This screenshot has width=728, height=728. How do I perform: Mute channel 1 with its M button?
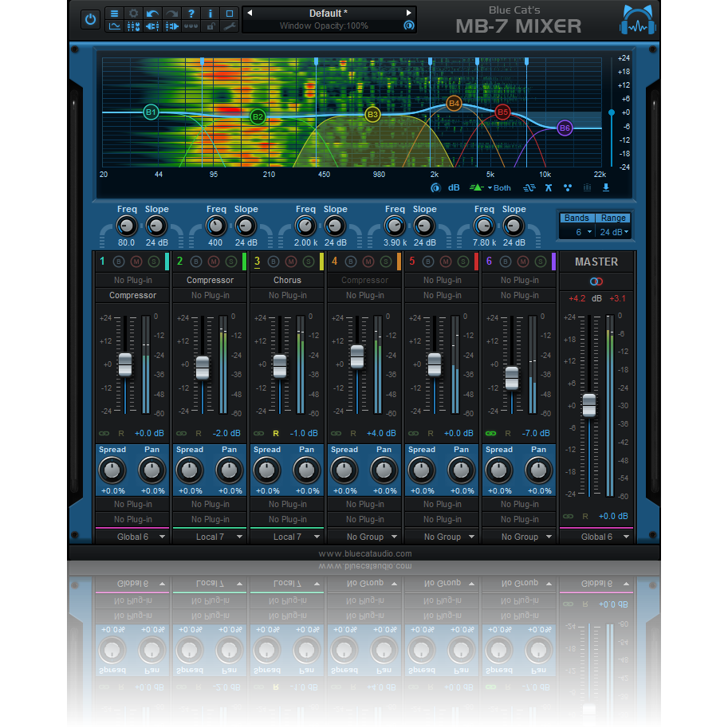click(x=136, y=262)
